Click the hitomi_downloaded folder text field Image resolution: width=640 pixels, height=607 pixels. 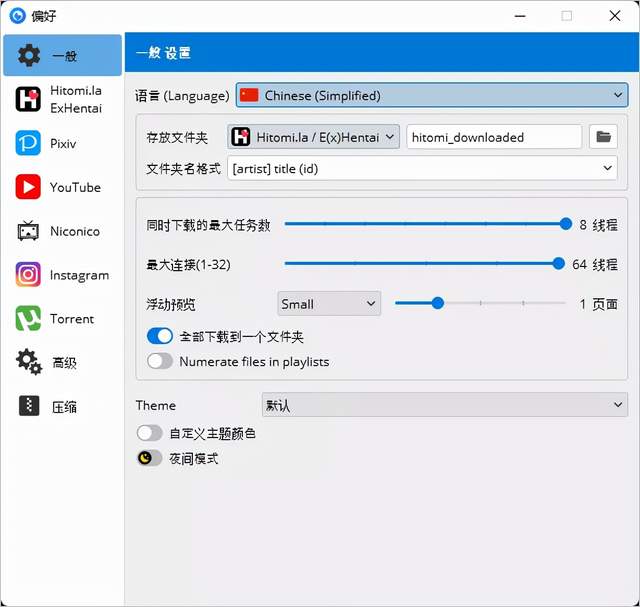coord(494,137)
